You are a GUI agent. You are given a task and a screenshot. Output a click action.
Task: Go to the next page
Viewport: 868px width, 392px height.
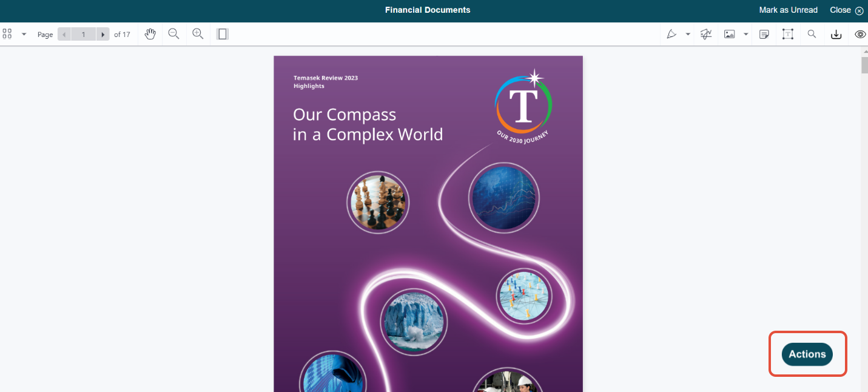(103, 34)
